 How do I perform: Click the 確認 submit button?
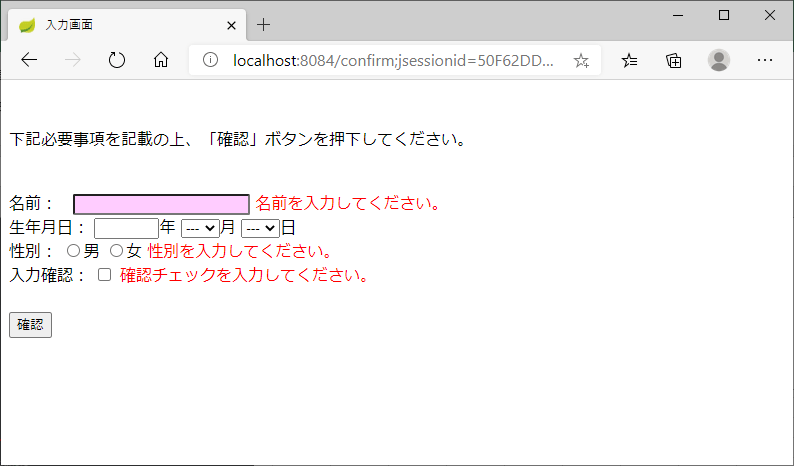pos(30,325)
